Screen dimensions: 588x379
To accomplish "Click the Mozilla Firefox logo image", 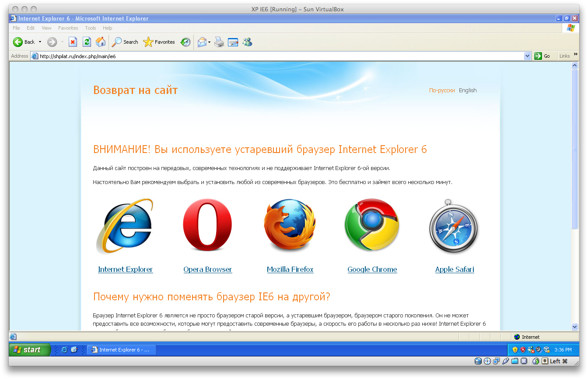I will pyautogui.click(x=290, y=226).
